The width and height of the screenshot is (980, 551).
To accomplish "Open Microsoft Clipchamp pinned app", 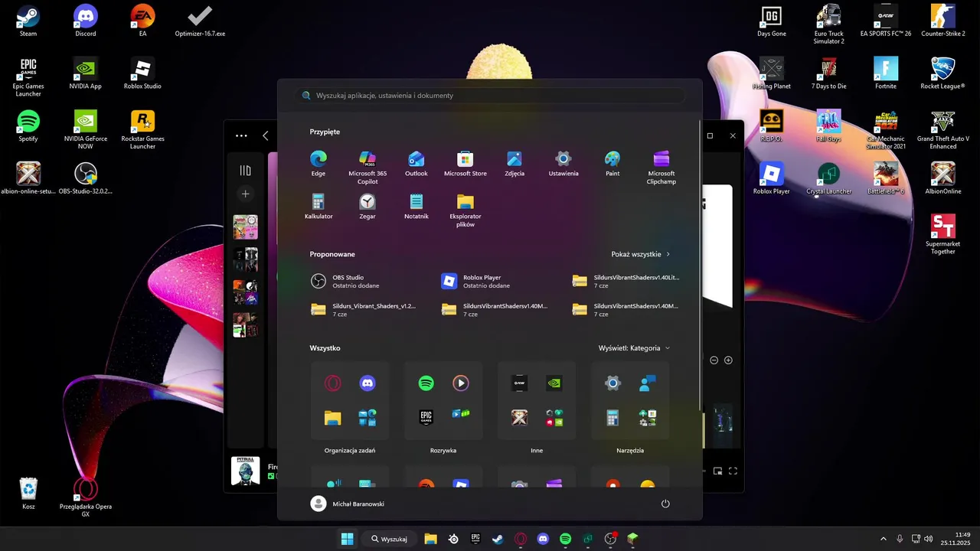I will tap(661, 168).
